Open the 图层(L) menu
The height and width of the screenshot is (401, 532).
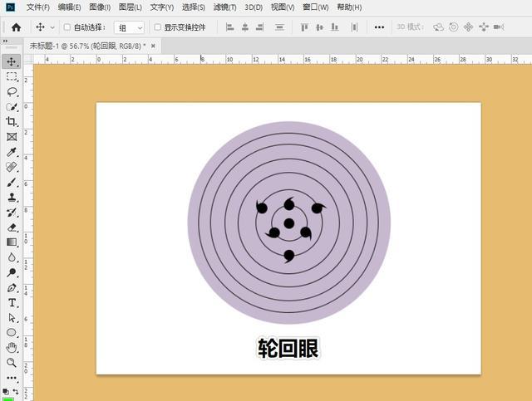tap(131, 7)
